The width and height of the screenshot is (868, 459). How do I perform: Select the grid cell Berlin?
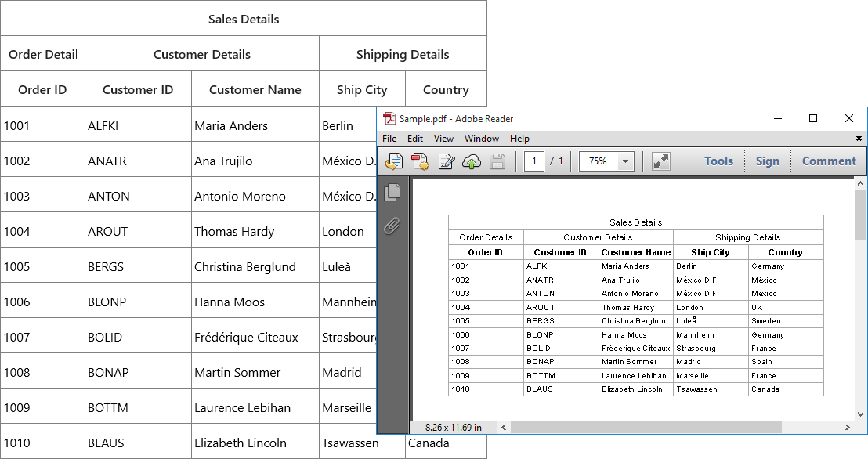point(348,125)
